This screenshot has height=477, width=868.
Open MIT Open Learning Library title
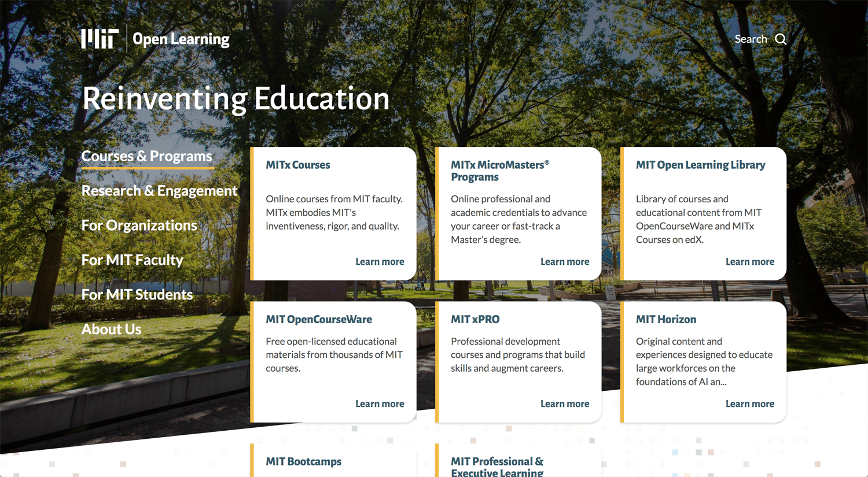tap(701, 165)
